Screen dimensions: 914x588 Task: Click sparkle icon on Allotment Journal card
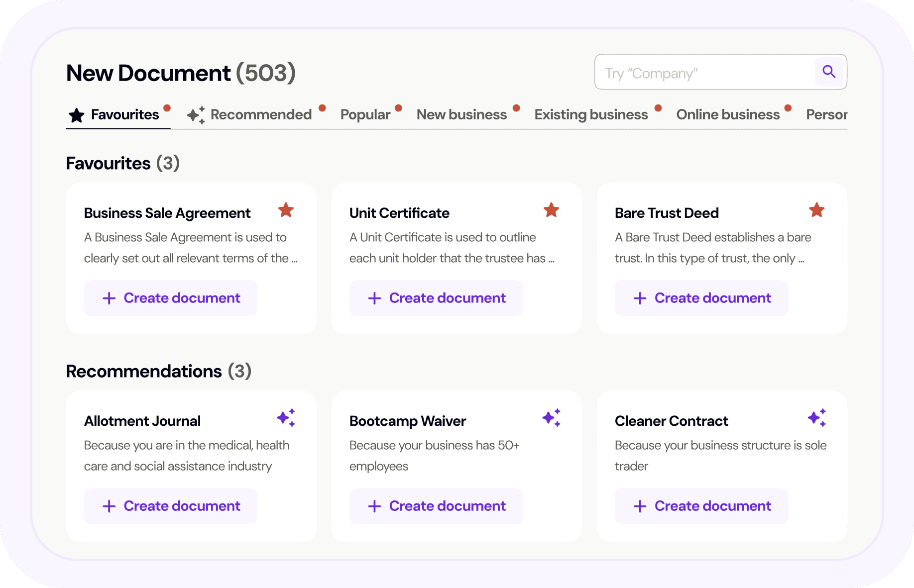pos(286,418)
